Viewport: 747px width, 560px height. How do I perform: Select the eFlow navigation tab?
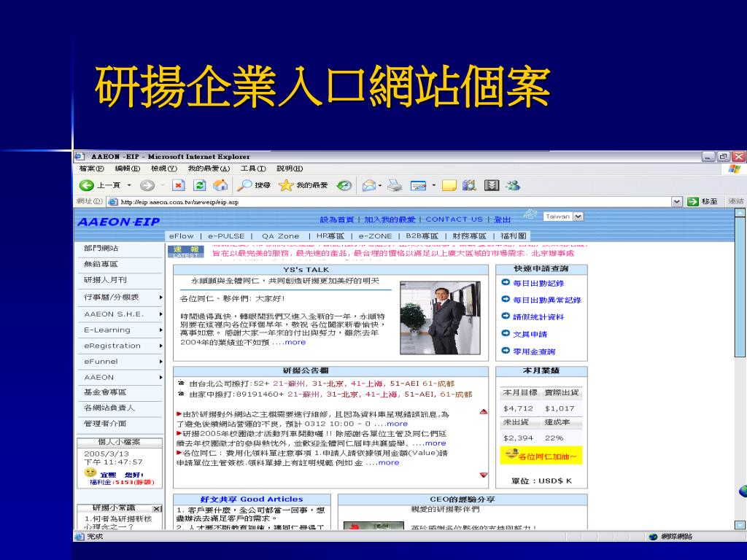point(182,236)
